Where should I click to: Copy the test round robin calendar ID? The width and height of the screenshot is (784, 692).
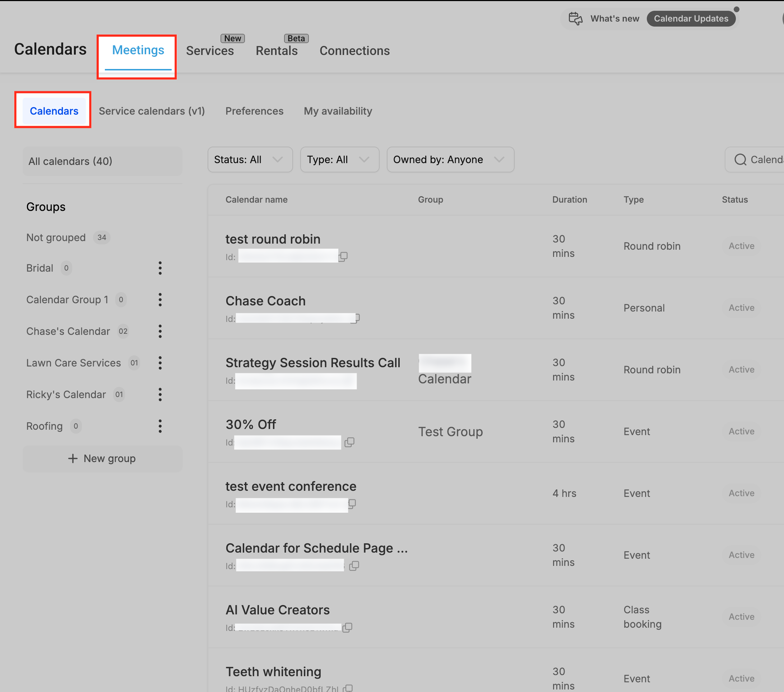point(343,257)
